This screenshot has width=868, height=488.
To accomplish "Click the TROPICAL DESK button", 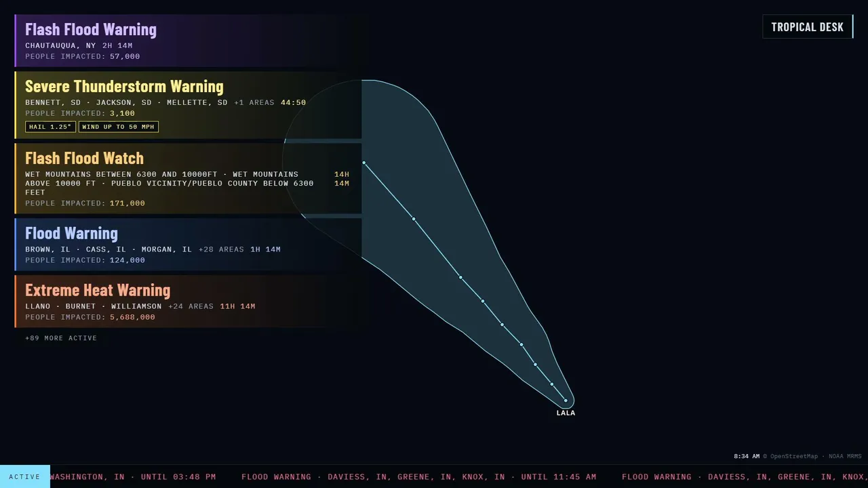I will click(x=808, y=26).
